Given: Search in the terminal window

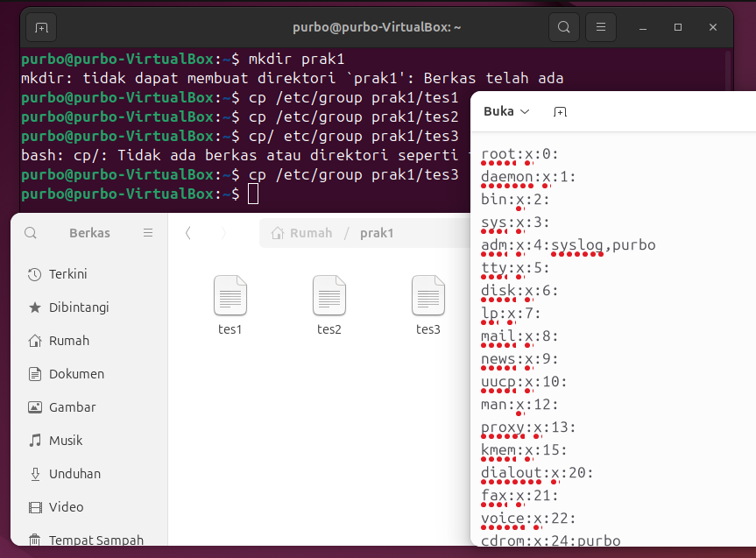Looking at the screenshot, I should pos(563,27).
